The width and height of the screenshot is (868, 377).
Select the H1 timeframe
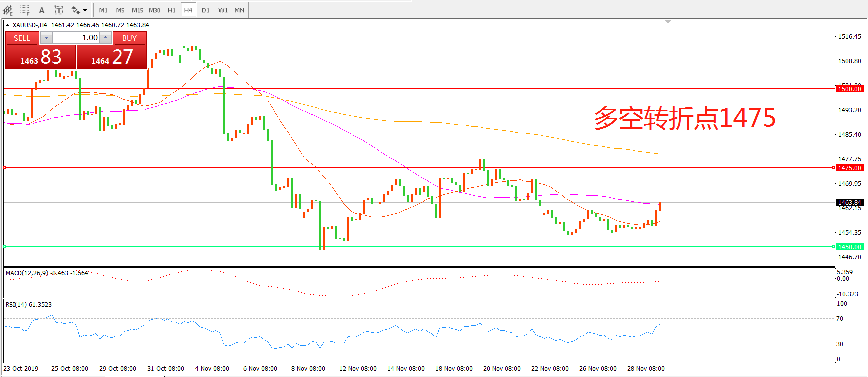[x=172, y=10]
